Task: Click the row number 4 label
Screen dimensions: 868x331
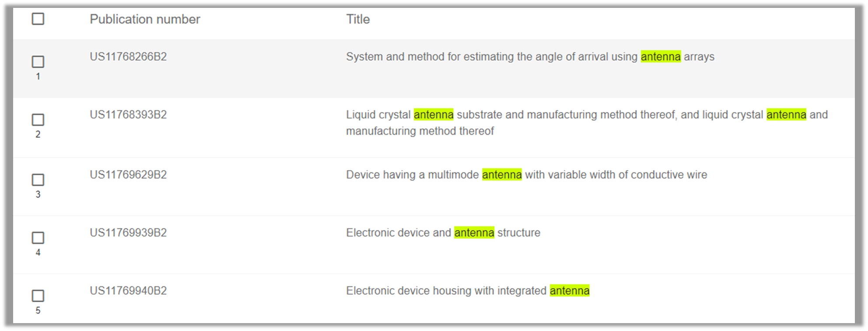Action: click(x=38, y=253)
